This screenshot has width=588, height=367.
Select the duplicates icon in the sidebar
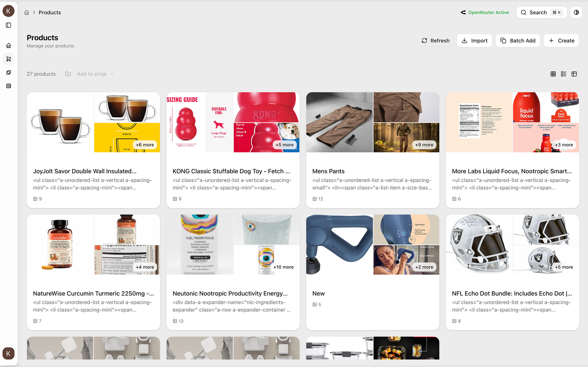(9, 72)
